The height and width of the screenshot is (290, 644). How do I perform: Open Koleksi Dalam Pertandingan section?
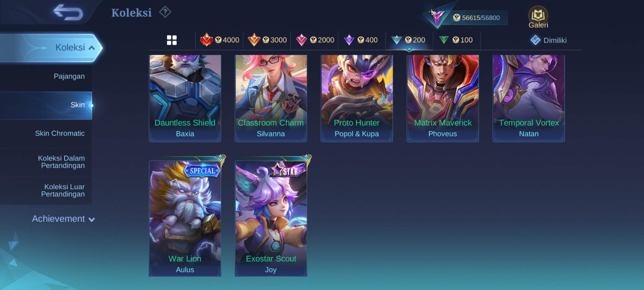click(61, 162)
